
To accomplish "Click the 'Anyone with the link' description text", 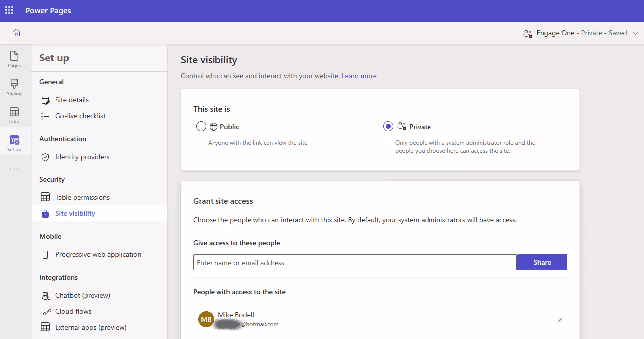I will tap(258, 143).
